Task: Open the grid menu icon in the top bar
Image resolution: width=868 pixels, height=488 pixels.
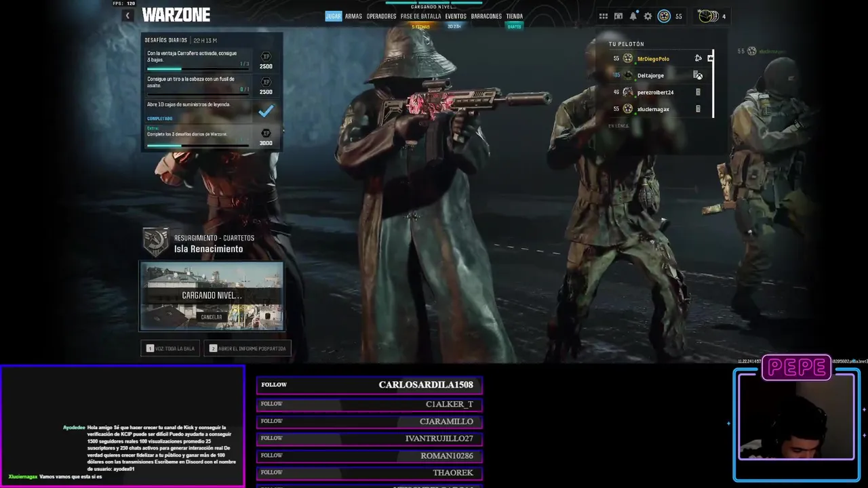Action: (x=604, y=16)
